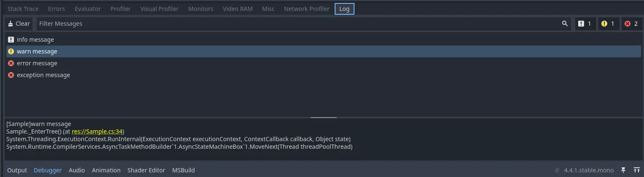This screenshot has height=177, width=644.
Task: Open the Shader Editor bottom panel
Action: click(146, 170)
